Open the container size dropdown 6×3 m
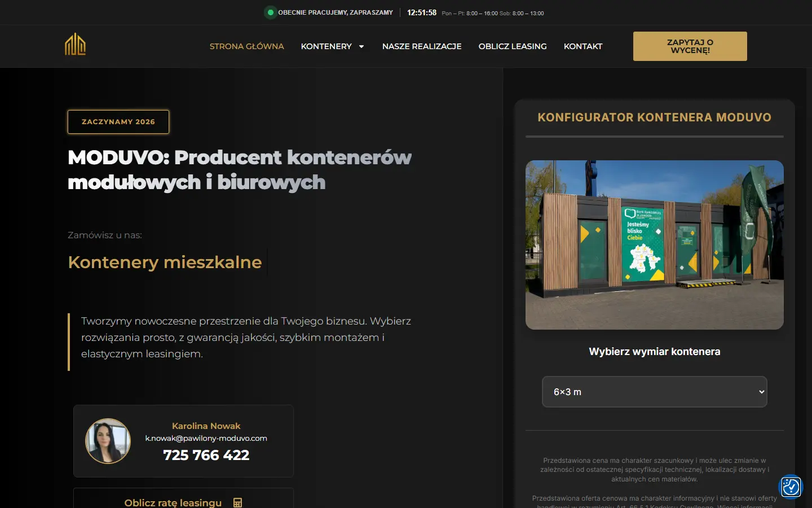 point(655,392)
